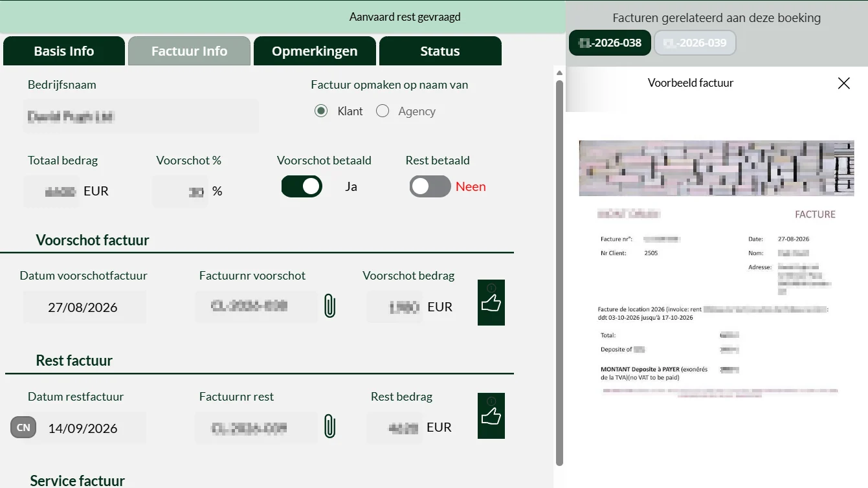Click the 'Ja' label beside Voorschot betaald
Viewport: 868px width, 488px height.
tap(351, 186)
